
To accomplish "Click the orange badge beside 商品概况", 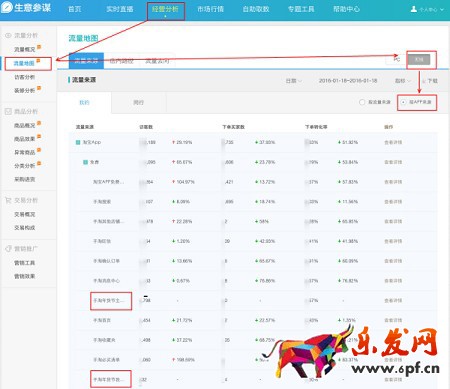I will (x=39, y=123).
